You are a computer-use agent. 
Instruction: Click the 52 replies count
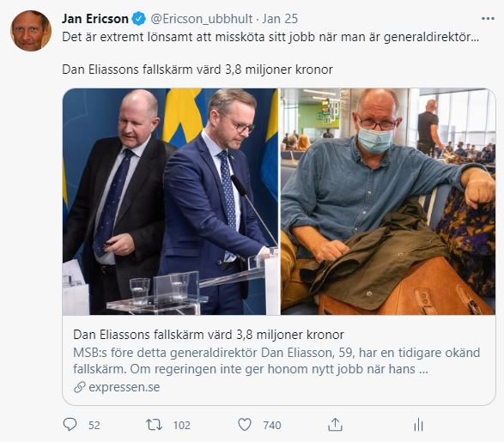point(94,426)
